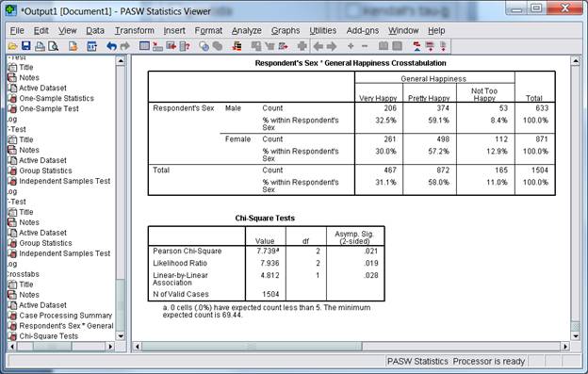588x374 pixels.
Task: Open the File menu
Action: (x=17, y=31)
